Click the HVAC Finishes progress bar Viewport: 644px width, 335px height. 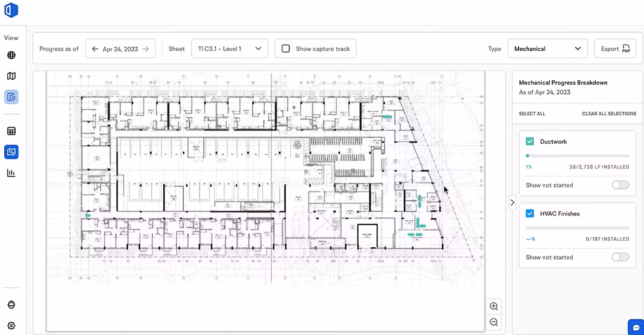(x=577, y=228)
